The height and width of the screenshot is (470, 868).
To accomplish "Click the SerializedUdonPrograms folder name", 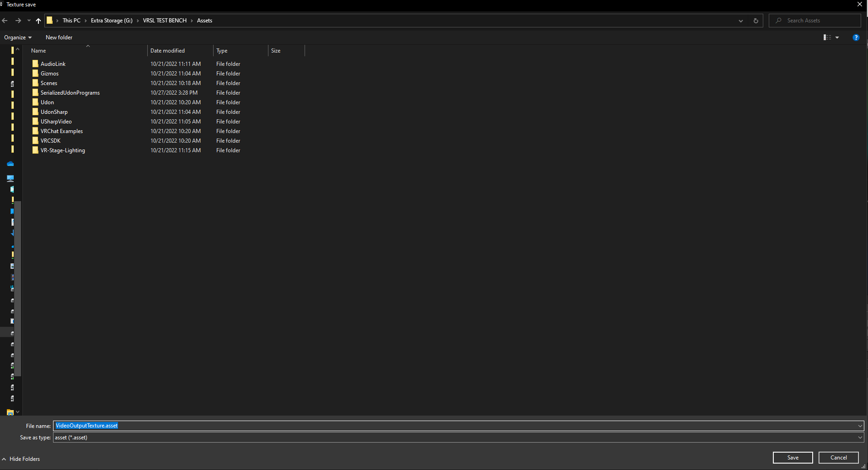I will tap(70, 93).
